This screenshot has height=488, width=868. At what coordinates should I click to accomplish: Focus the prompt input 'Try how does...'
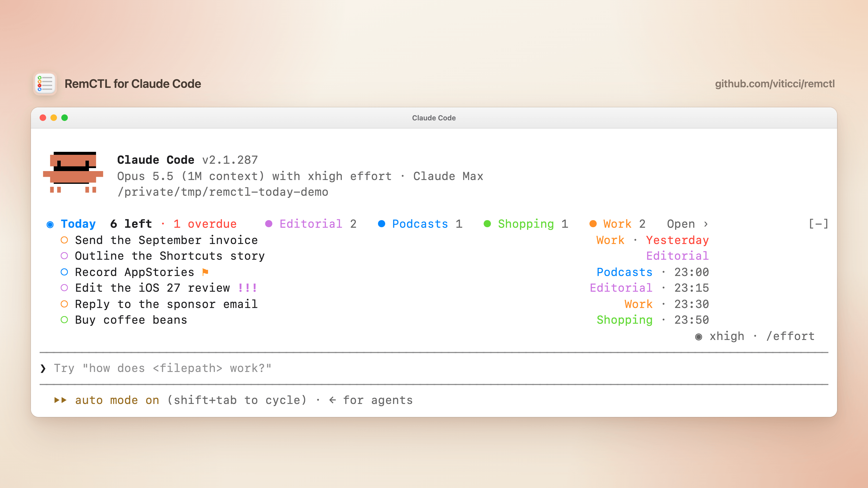[x=434, y=368]
